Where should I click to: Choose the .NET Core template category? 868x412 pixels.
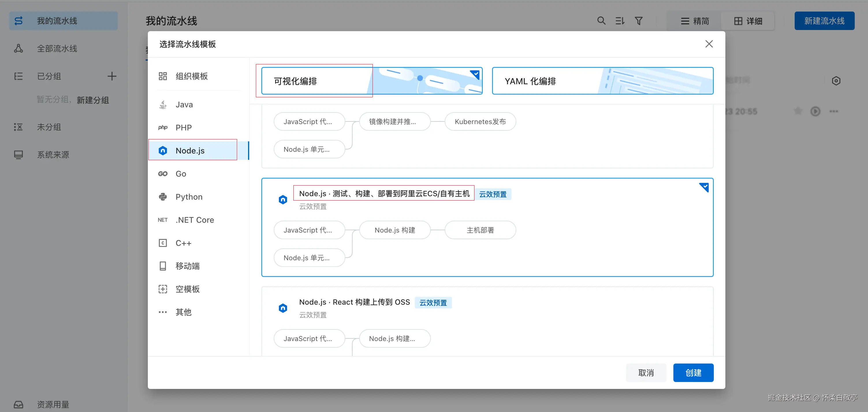199,220
